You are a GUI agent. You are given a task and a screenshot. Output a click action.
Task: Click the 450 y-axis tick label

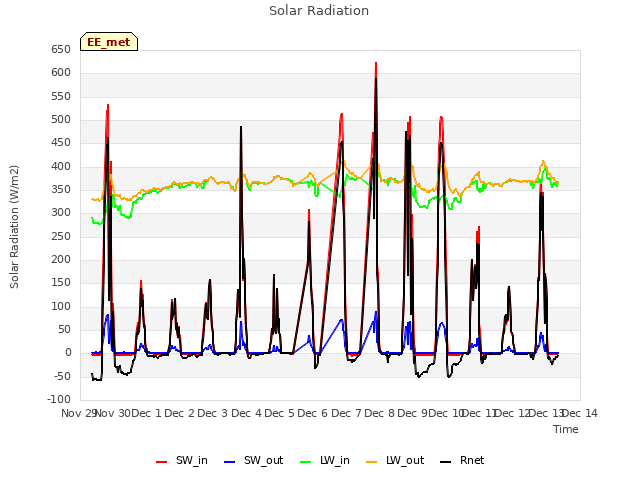61,143
